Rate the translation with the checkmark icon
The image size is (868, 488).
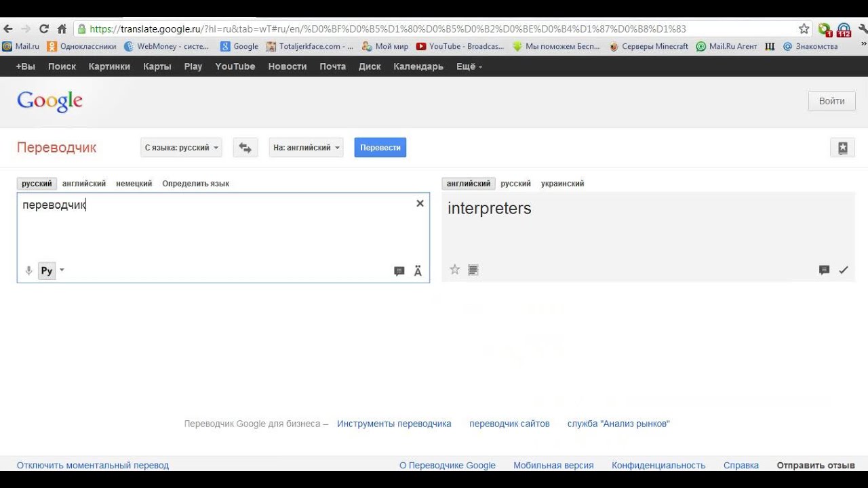tap(844, 270)
